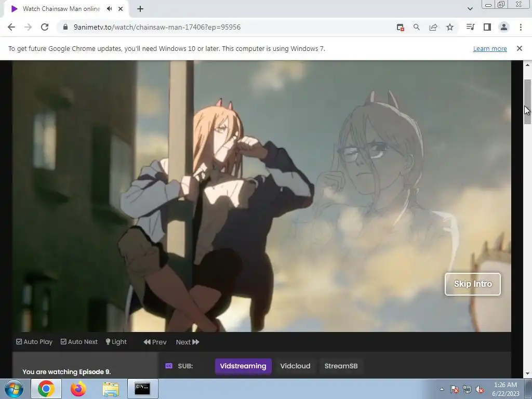Open Firefox from taskbar
The height and width of the screenshot is (399, 532).
click(78, 389)
